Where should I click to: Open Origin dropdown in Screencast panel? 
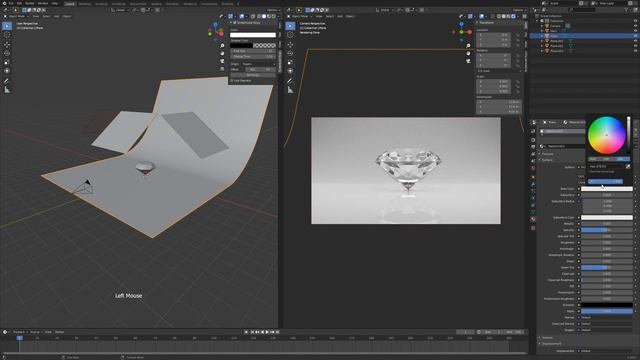click(258, 64)
